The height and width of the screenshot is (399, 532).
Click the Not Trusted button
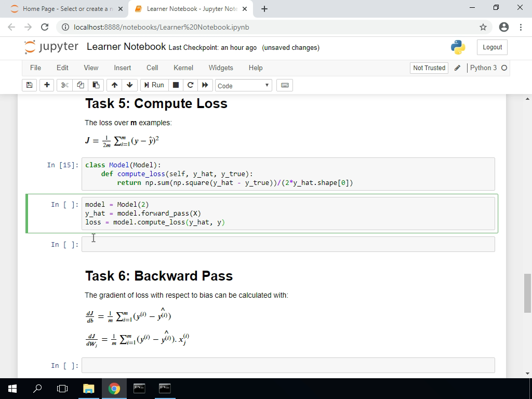pyautogui.click(x=429, y=68)
